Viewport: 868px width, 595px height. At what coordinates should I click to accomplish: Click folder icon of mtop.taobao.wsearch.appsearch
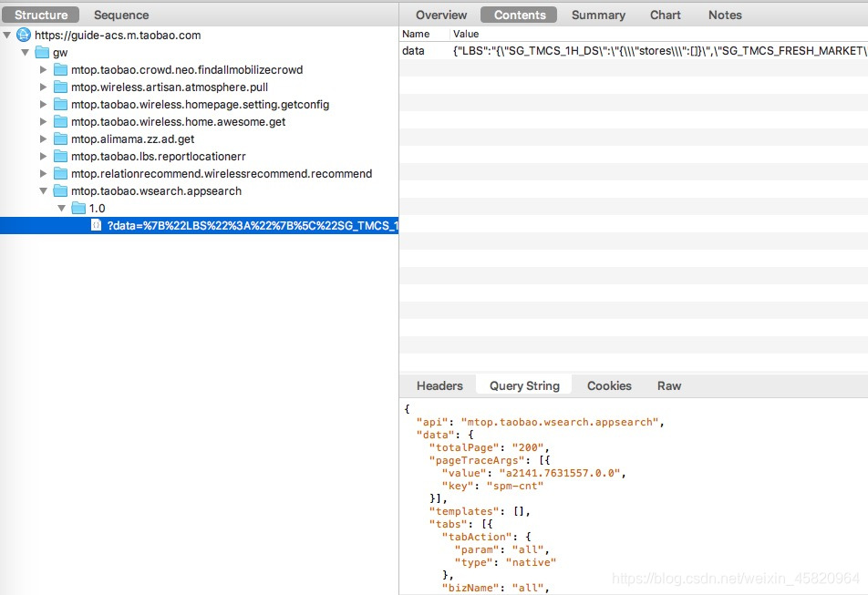pos(60,190)
